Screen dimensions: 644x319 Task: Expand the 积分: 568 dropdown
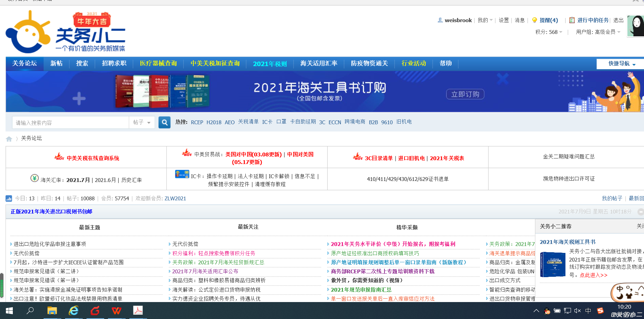(549, 32)
